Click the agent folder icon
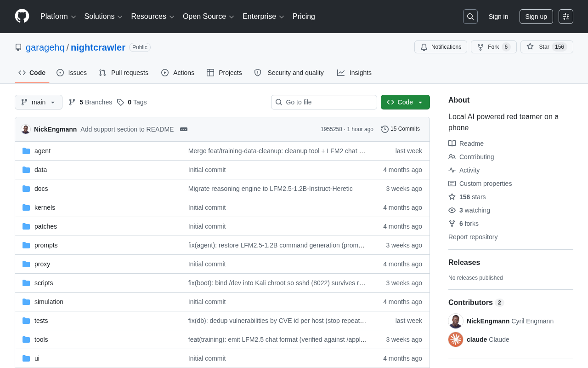This screenshot has height=368, width=588. coord(26,151)
